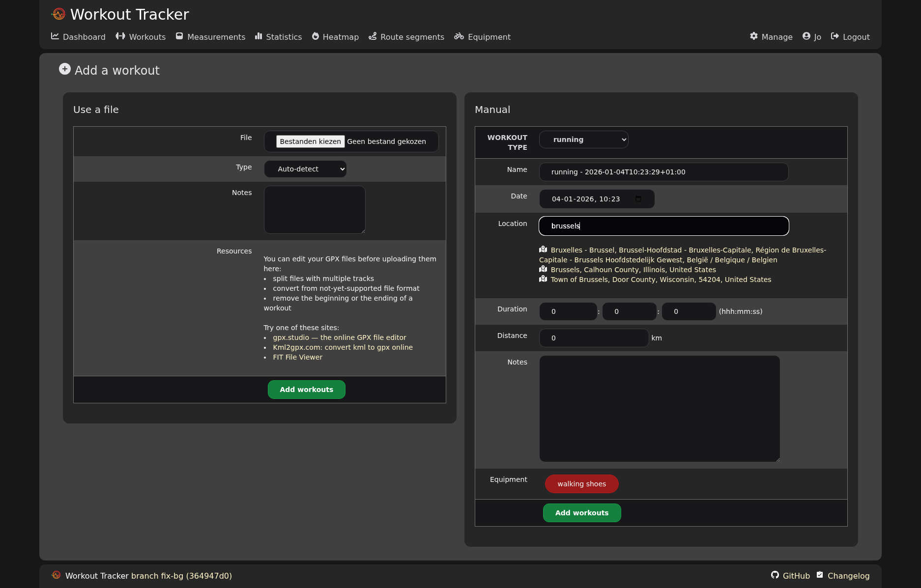Open the workout type dropdown showing running
The height and width of the screenshot is (588, 921).
pyautogui.click(x=583, y=140)
